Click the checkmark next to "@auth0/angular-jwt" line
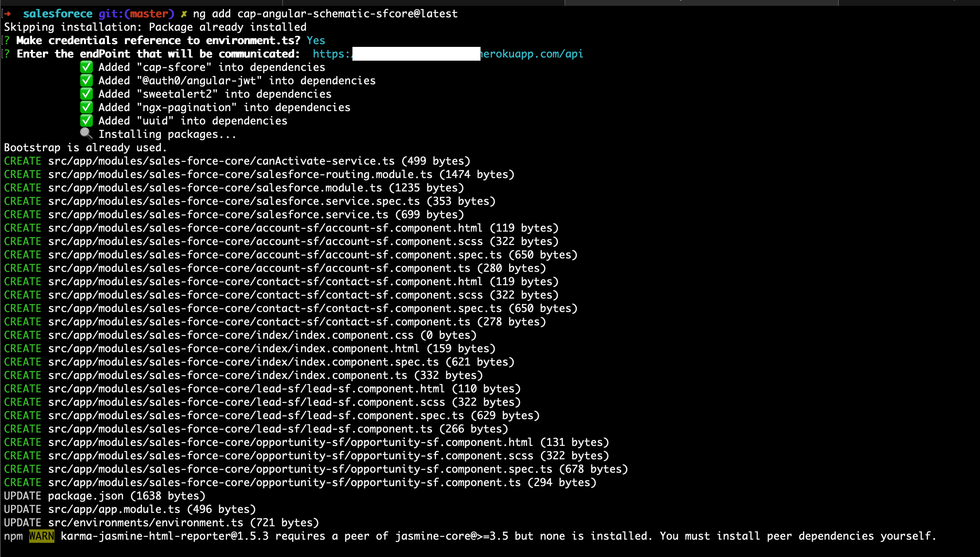The width and height of the screenshot is (980, 557). (x=86, y=81)
